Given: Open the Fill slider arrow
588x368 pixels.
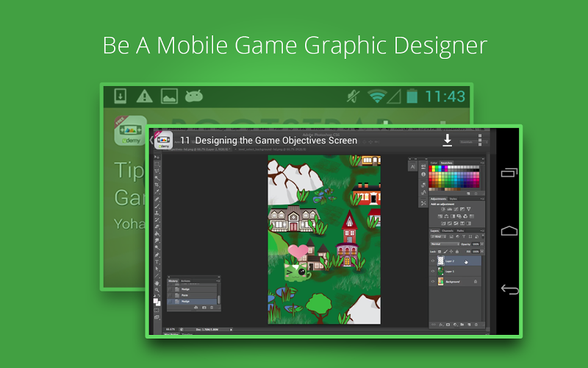Looking at the screenshot, I should tap(482, 251).
